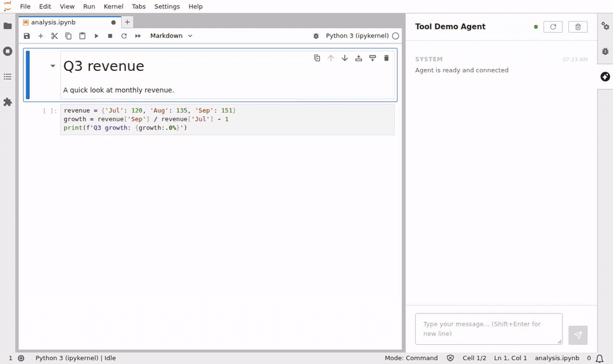
Task: Collapse the Q3 revenue heading section
Action: coord(53,66)
